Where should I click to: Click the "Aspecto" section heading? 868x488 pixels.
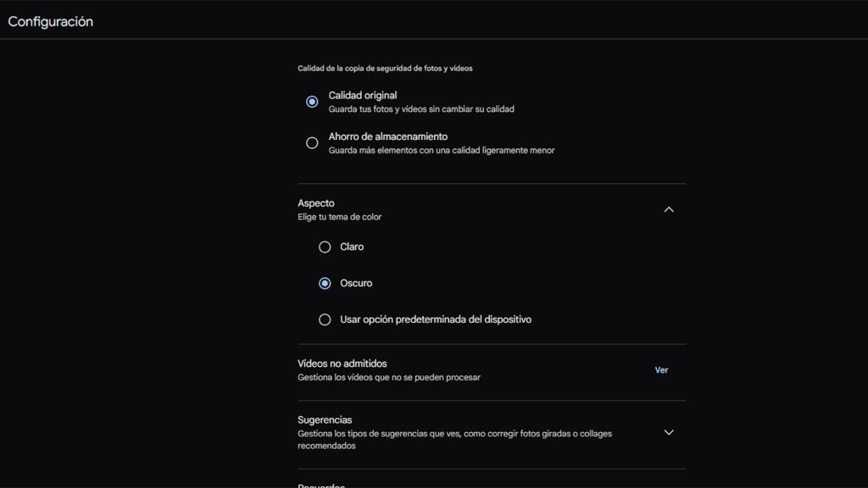point(314,202)
